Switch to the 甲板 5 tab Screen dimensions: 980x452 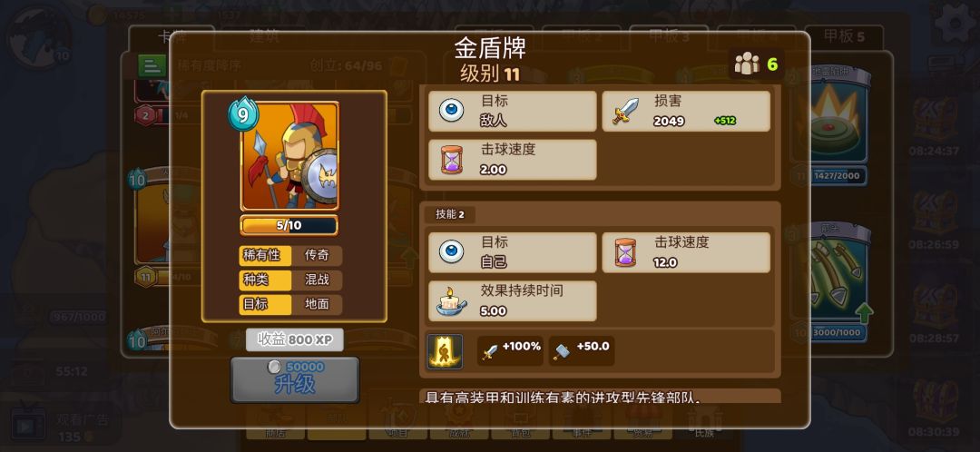pyautogui.click(x=844, y=37)
